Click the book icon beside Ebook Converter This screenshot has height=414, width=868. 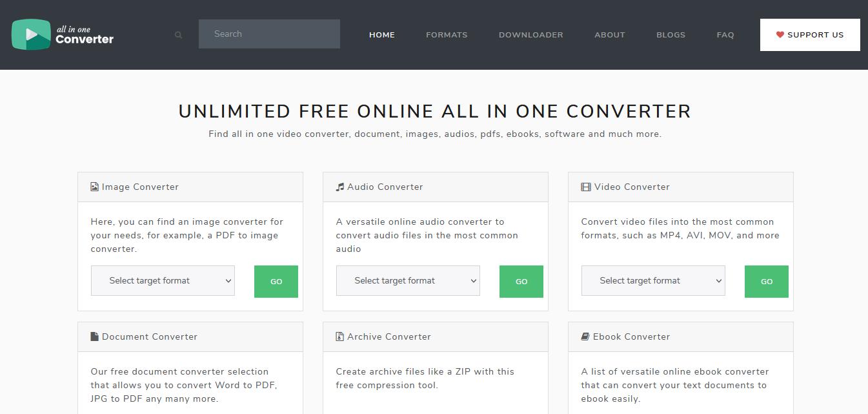[584, 336]
